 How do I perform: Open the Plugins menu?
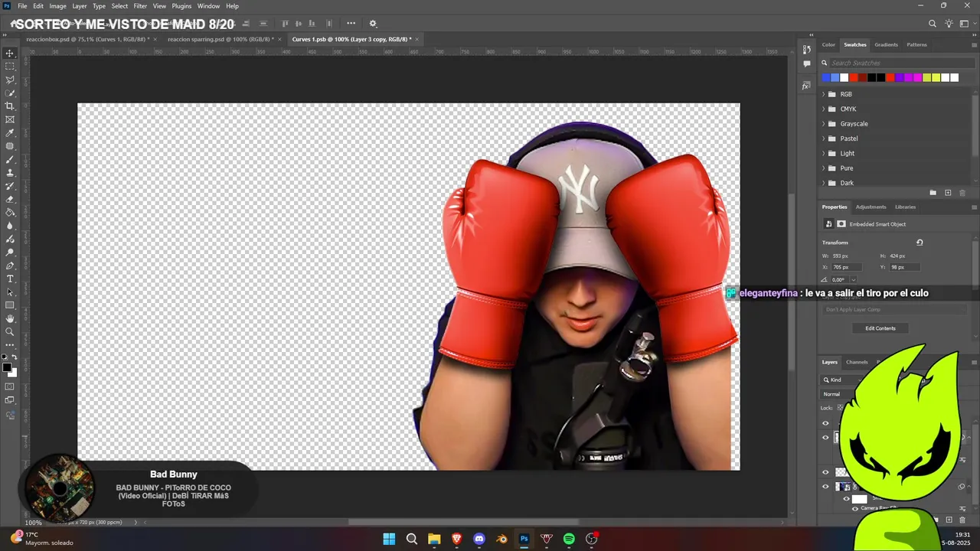(181, 5)
